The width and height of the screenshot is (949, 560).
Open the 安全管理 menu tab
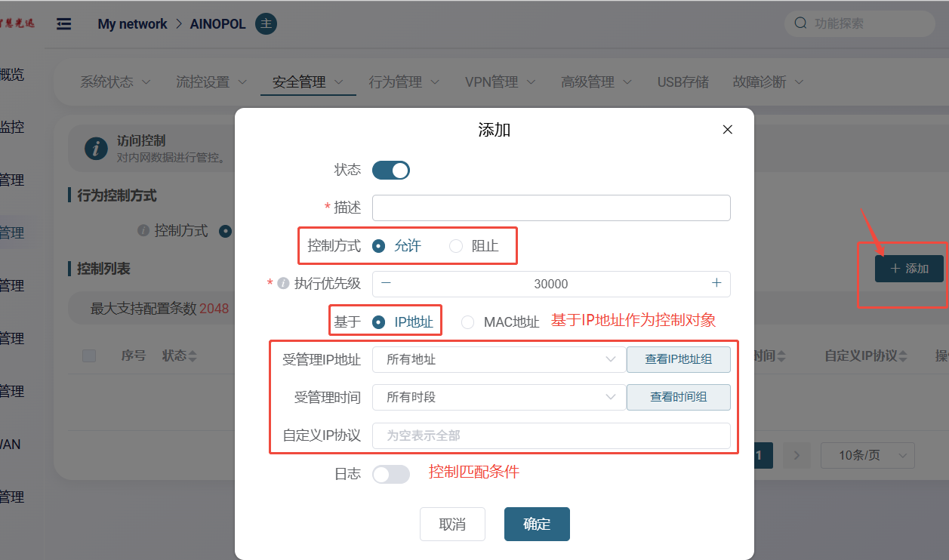pos(307,82)
